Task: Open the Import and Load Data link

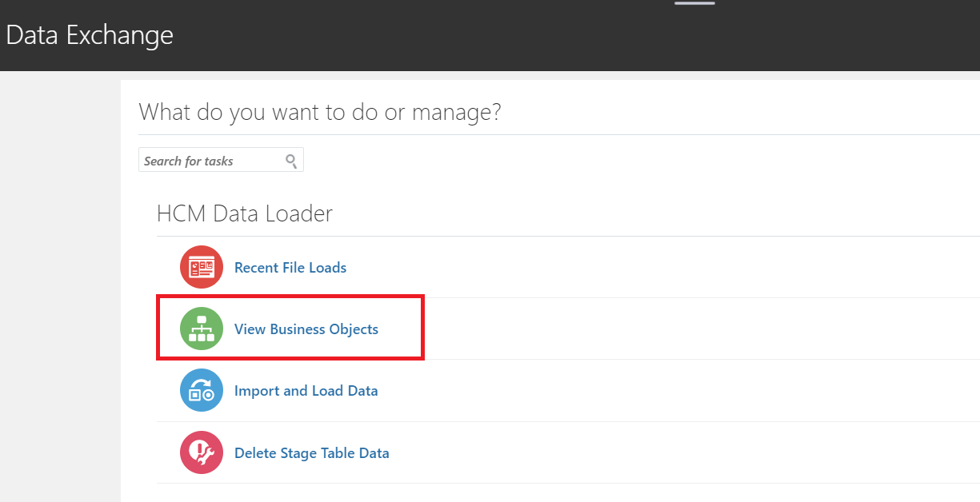Action: click(306, 391)
